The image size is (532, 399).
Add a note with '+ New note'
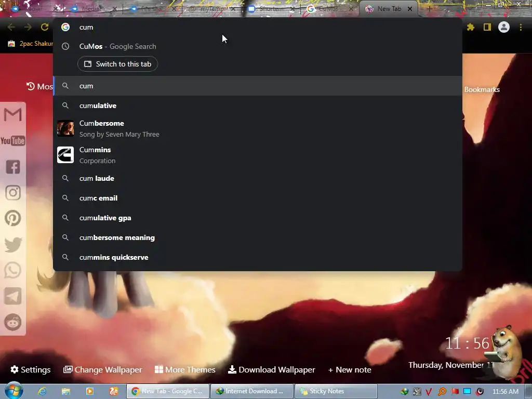[x=350, y=369]
